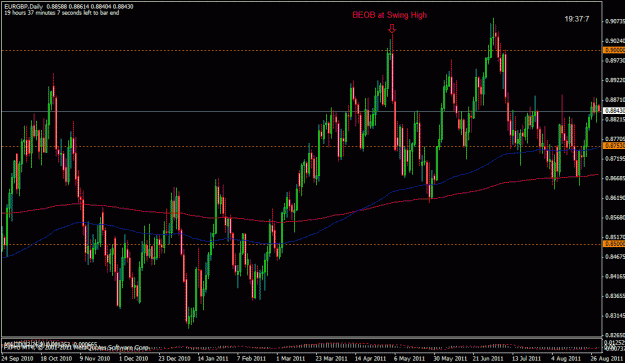Click the 0.8416 price axis label

coord(614,276)
